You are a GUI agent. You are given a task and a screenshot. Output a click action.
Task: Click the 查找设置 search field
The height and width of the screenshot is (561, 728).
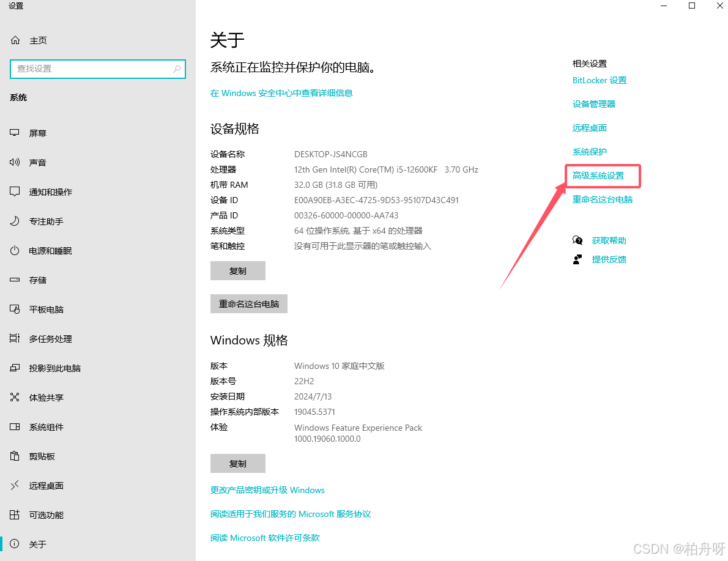coord(97,69)
